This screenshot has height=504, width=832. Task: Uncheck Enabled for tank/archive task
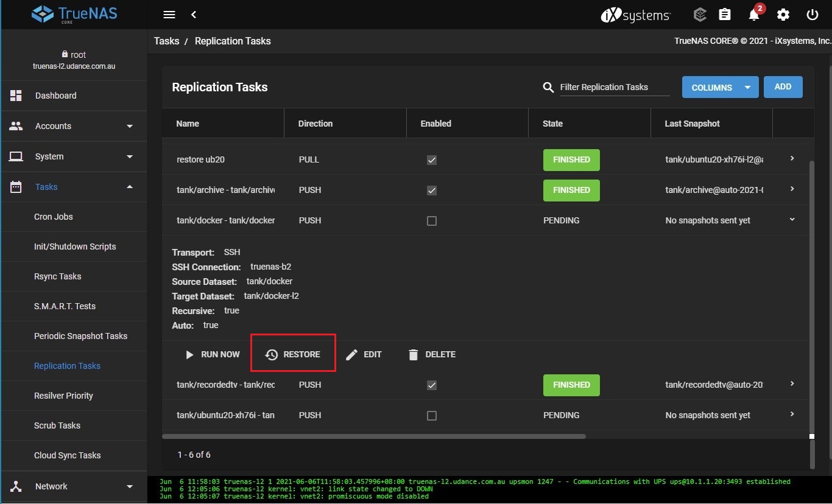[x=432, y=191]
